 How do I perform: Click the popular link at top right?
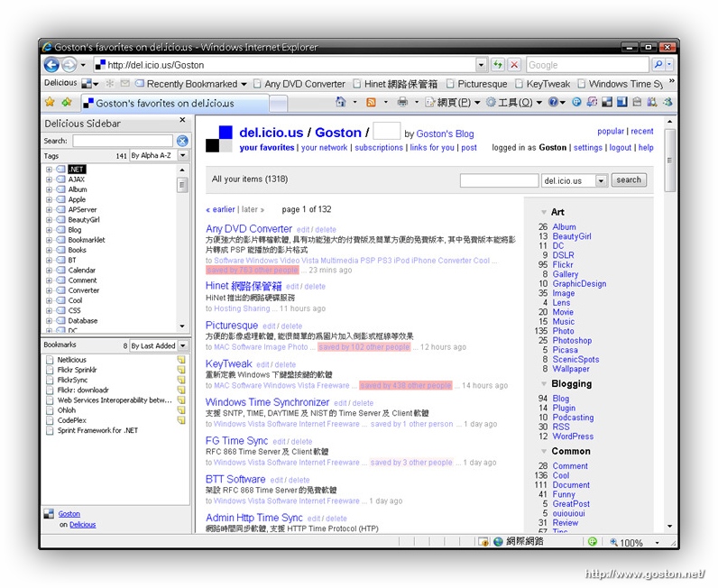pyautogui.click(x=611, y=131)
